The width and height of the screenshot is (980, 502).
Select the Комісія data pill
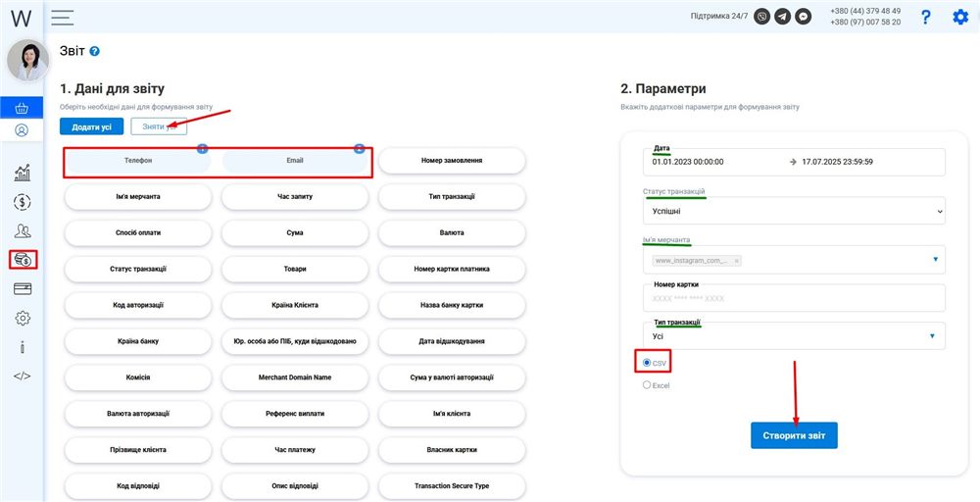coord(138,377)
